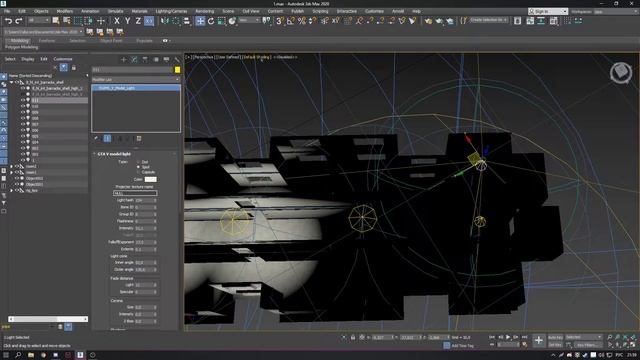Click the ViewCube in the viewport
The image size is (640, 360).
(621, 73)
